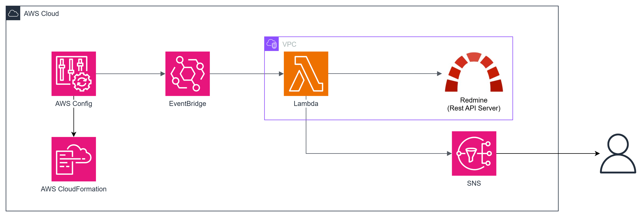Screen dimensions: 644x217
Task: Select the AWS Config service icon
Action: (73, 73)
